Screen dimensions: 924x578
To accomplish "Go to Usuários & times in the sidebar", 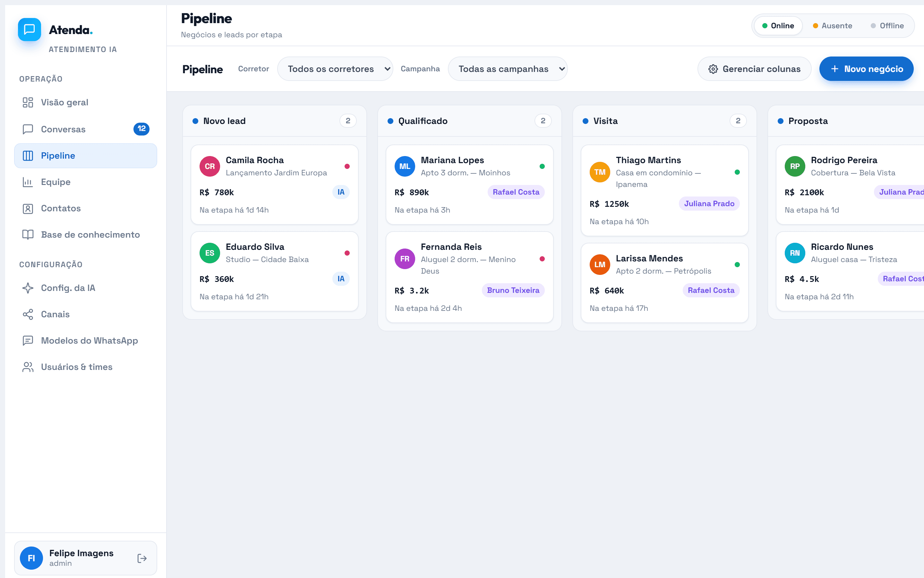I will (86, 367).
